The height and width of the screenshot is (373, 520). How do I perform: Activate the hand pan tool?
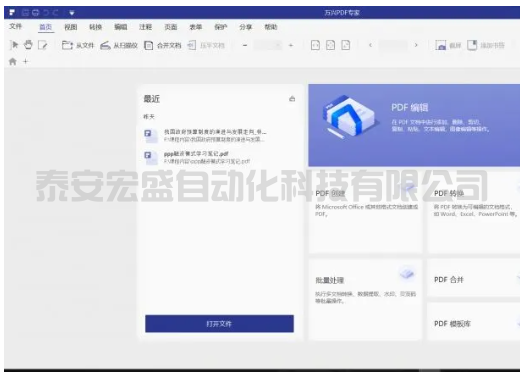[x=28, y=45]
